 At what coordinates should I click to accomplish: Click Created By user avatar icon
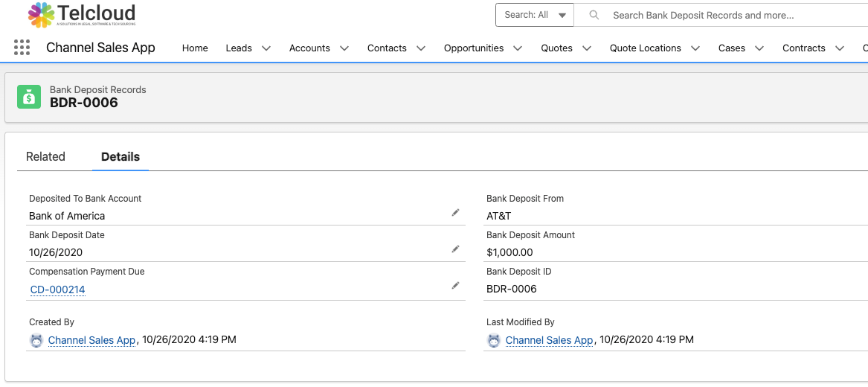click(36, 340)
